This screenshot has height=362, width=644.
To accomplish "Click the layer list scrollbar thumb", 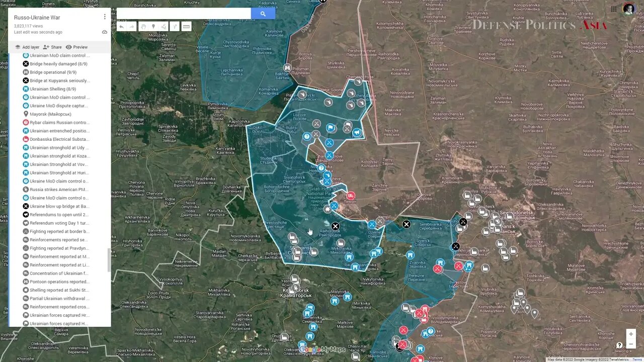I will click(109, 260).
